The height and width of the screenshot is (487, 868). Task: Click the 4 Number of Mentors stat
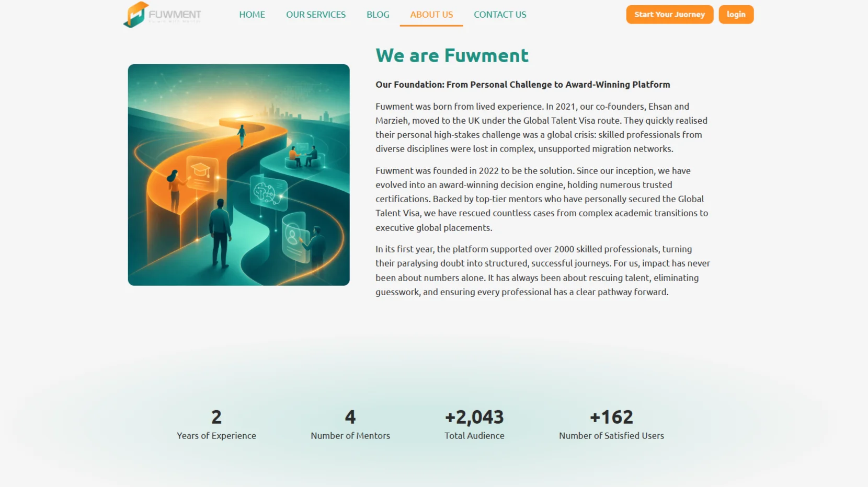pos(350,425)
